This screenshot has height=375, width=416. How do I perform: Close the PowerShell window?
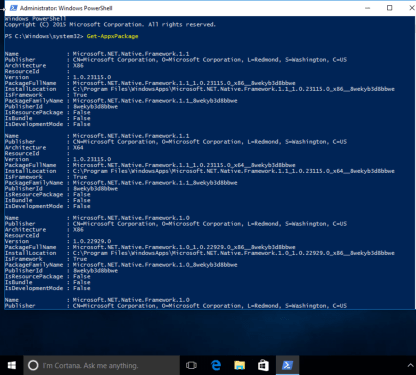coord(412,8)
